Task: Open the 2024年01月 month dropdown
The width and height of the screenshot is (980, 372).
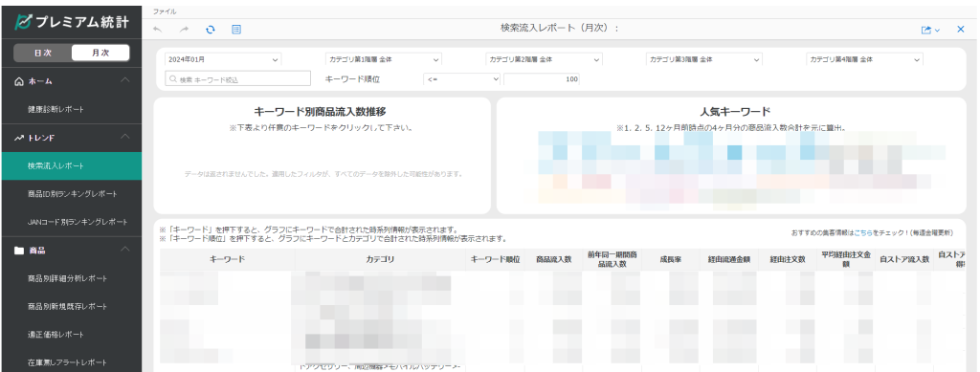Action: tap(223, 60)
